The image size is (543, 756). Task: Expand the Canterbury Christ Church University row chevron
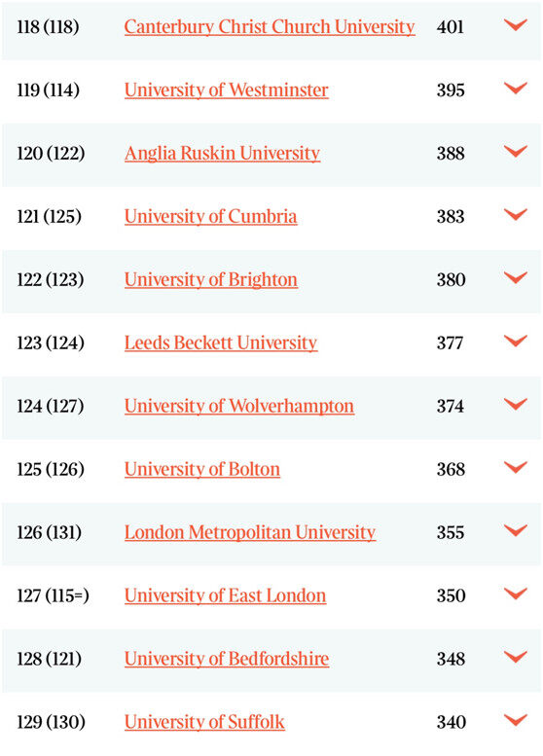point(516,24)
